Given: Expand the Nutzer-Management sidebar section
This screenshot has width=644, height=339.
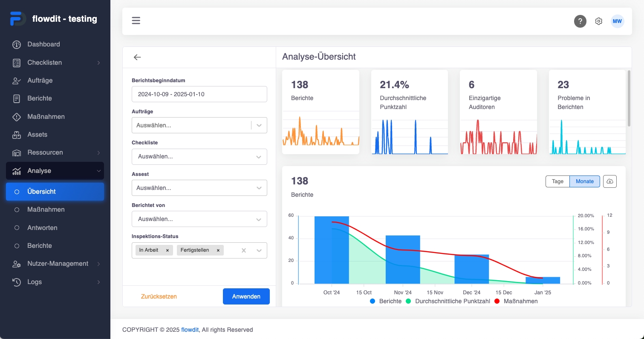Looking at the screenshot, I should [x=55, y=264].
